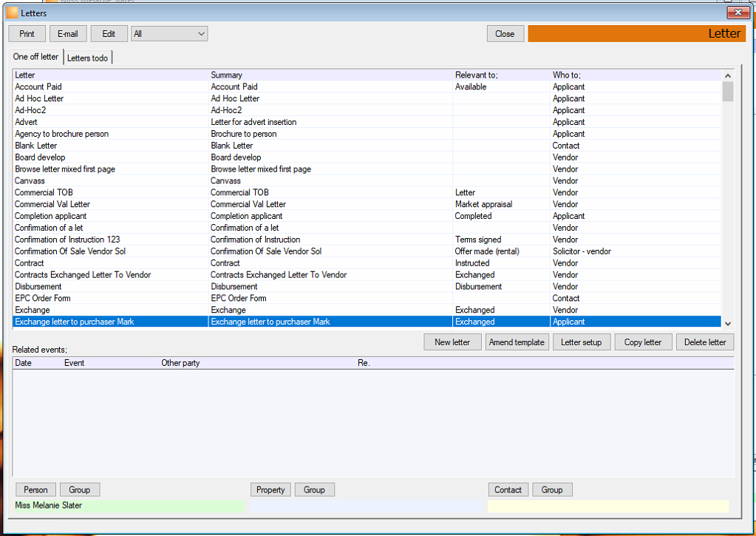This screenshot has height=536, width=756.
Task: Click the Amend template button
Action: click(517, 342)
